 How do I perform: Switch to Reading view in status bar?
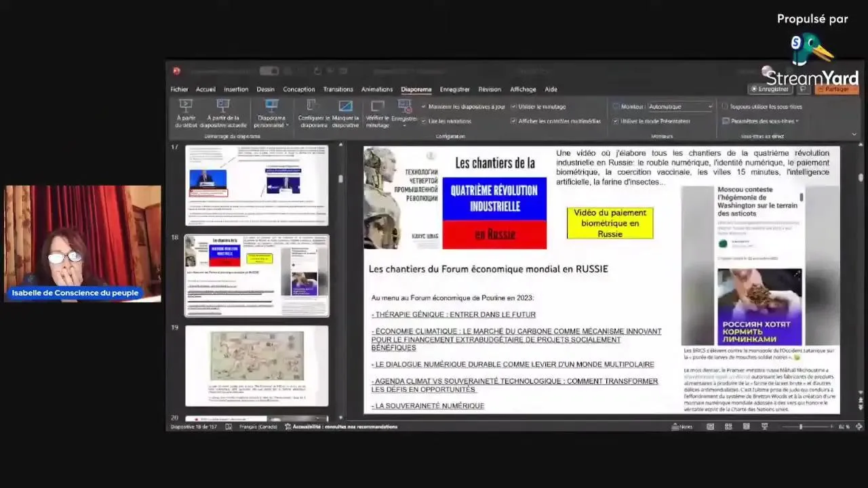click(746, 427)
